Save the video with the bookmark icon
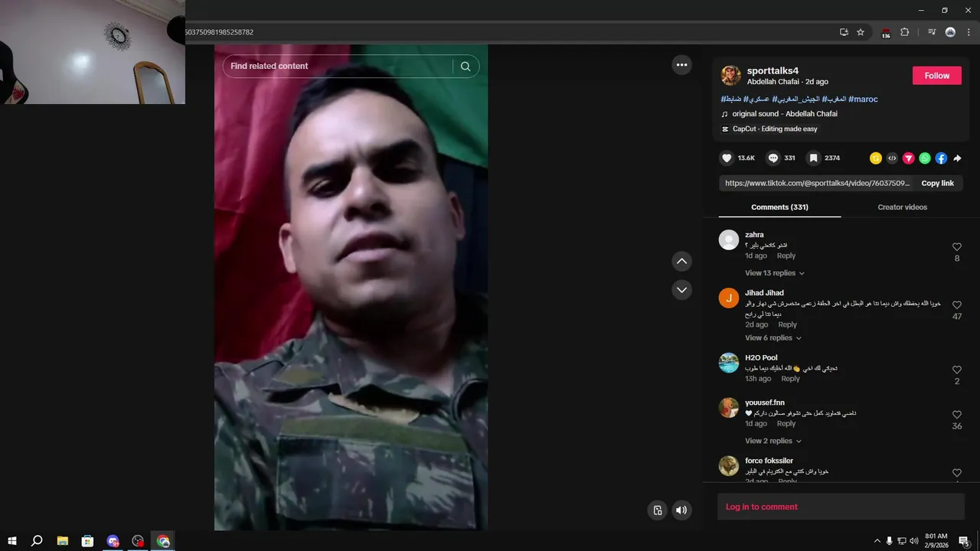Screen dimensions: 980x551 [814, 158]
